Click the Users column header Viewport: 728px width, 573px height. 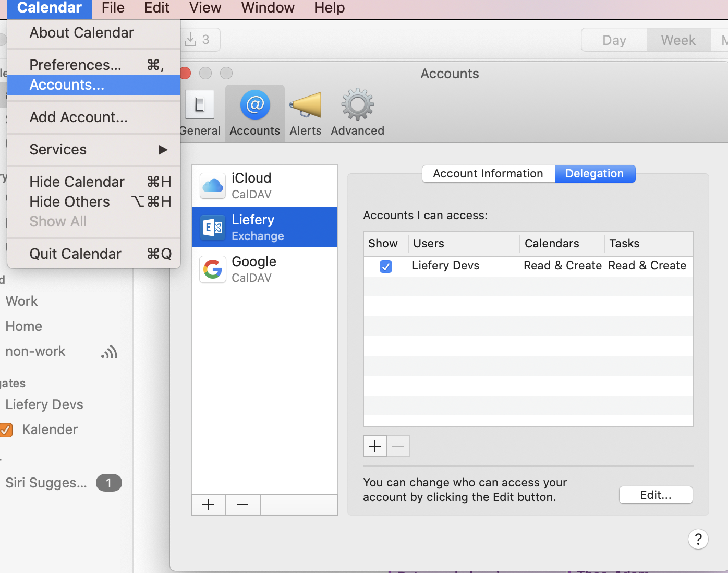[464, 244]
